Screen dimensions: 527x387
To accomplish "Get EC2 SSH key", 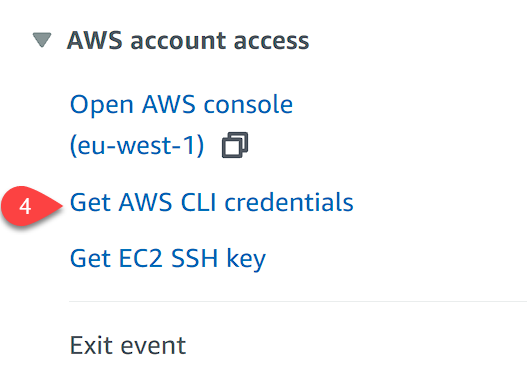I will pos(168,259).
